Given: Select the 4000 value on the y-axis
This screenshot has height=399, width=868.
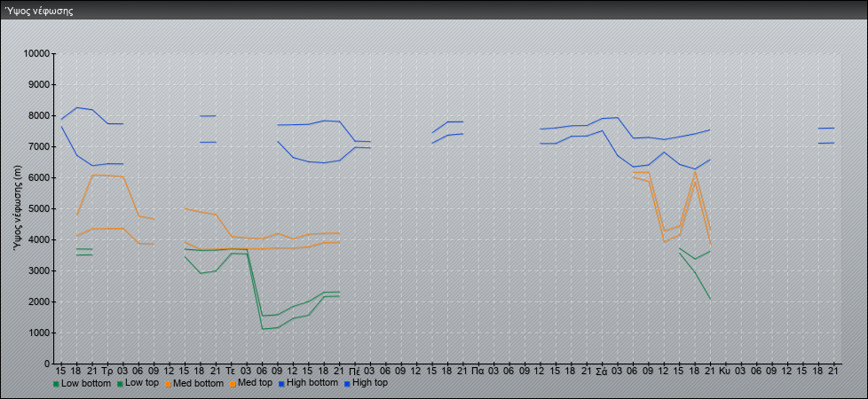Looking at the screenshot, I should (x=39, y=239).
